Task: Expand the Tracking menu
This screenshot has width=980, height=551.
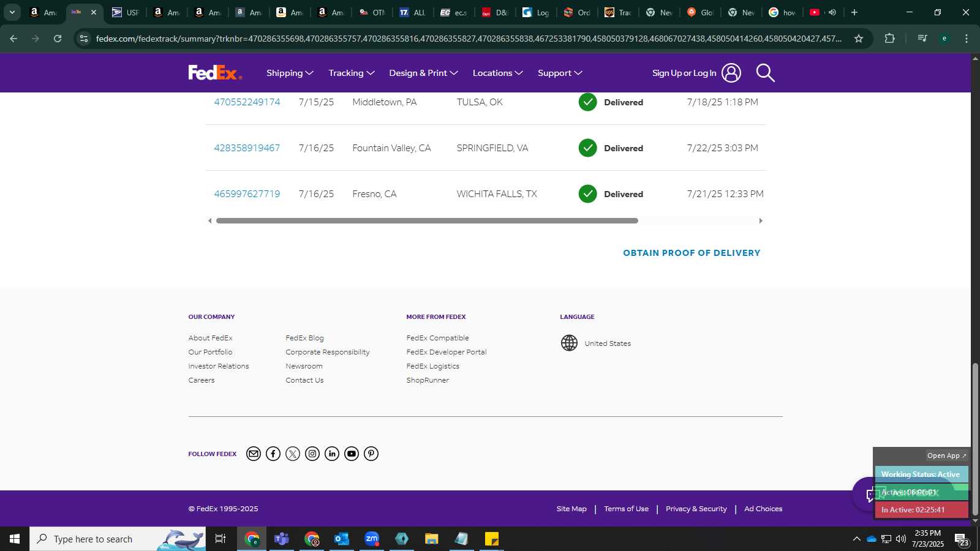Action: click(352, 73)
